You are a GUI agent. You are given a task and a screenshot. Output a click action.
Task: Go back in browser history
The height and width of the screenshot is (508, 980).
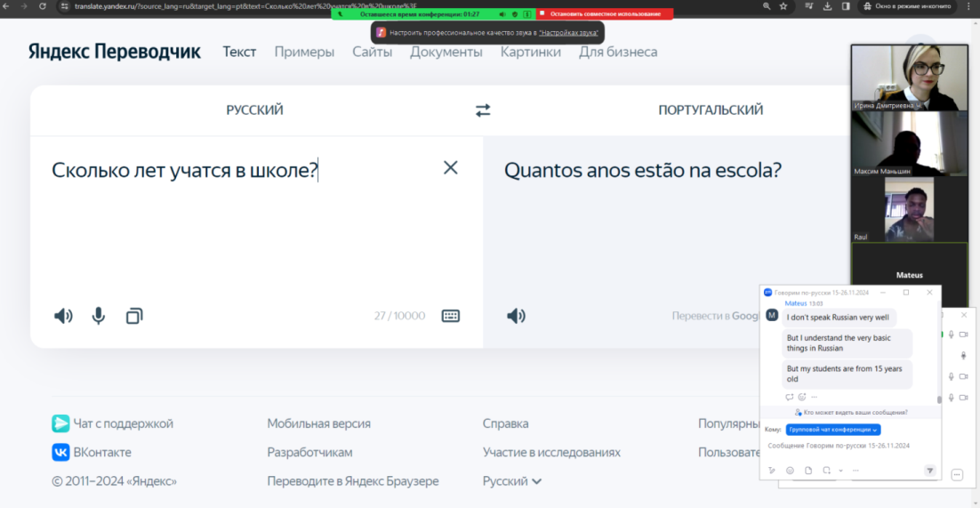6,5
